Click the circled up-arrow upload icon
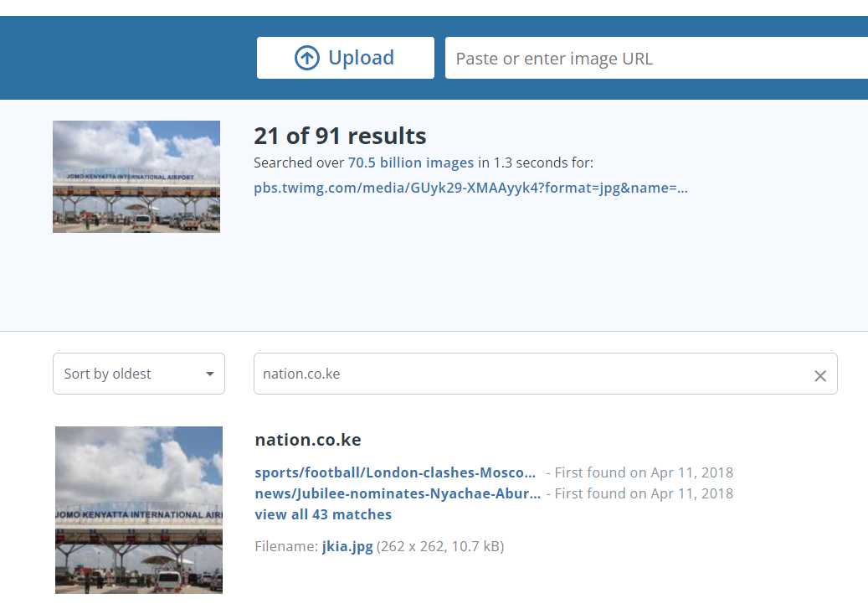This screenshot has height=609, width=868. pos(307,58)
